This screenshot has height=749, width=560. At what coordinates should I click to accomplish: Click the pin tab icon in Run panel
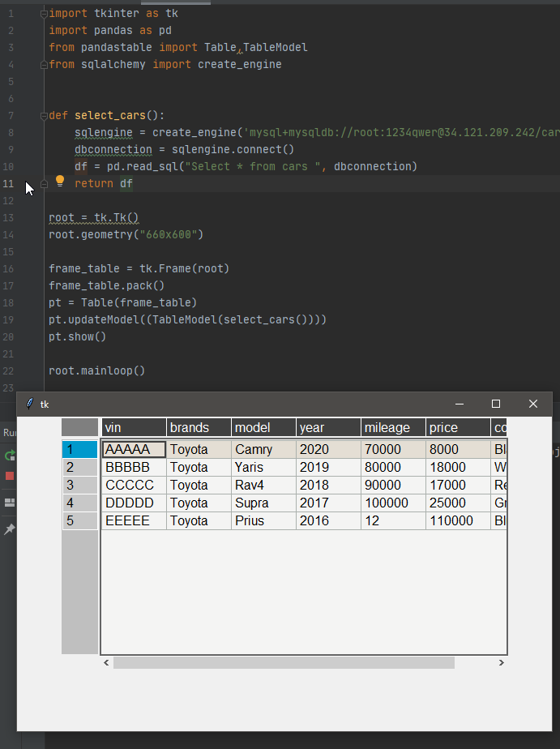[10, 529]
